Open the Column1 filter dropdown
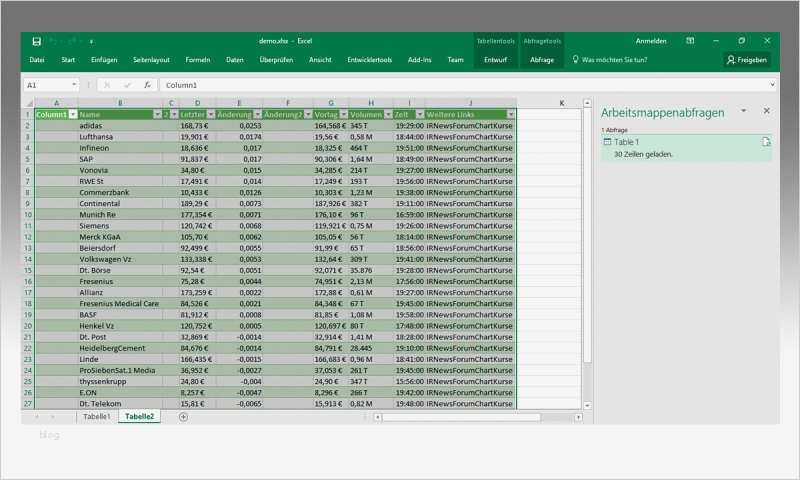The width and height of the screenshot is (800, 480). (x=73, y=114)
